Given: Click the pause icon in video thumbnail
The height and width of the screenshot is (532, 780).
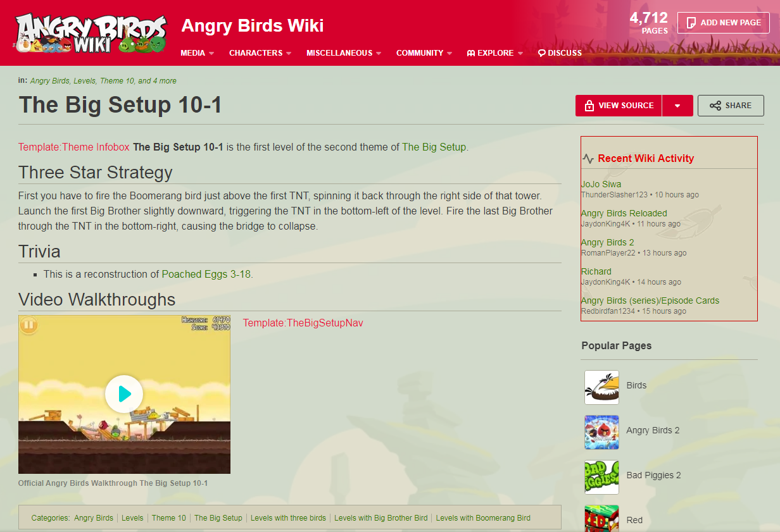Looking at the screenshot, I should (28, 326).
